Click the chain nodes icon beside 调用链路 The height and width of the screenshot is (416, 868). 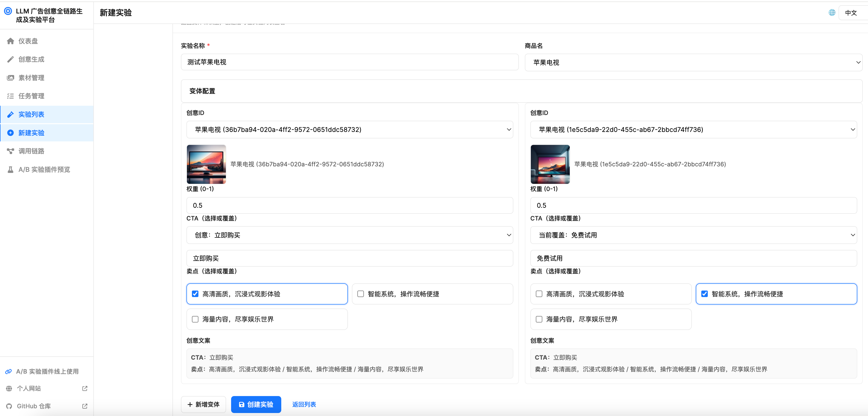pyautogui.click(x=10, y=151)
